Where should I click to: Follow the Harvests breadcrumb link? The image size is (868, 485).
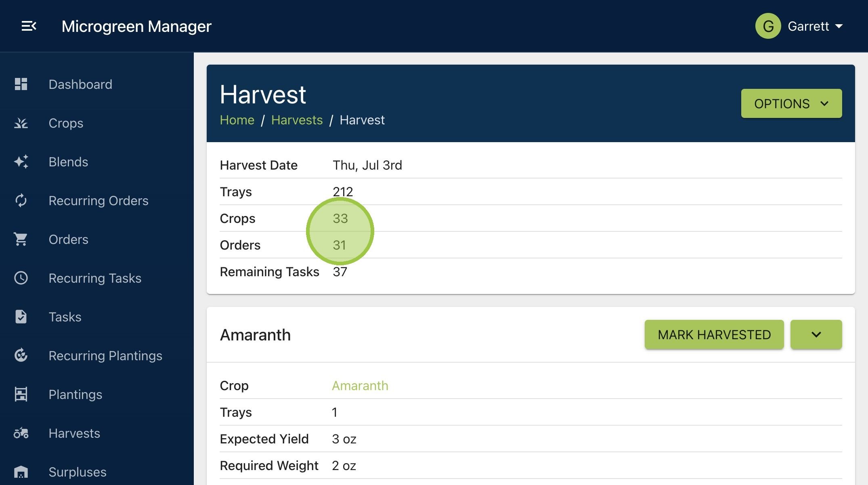pos(297,120)
